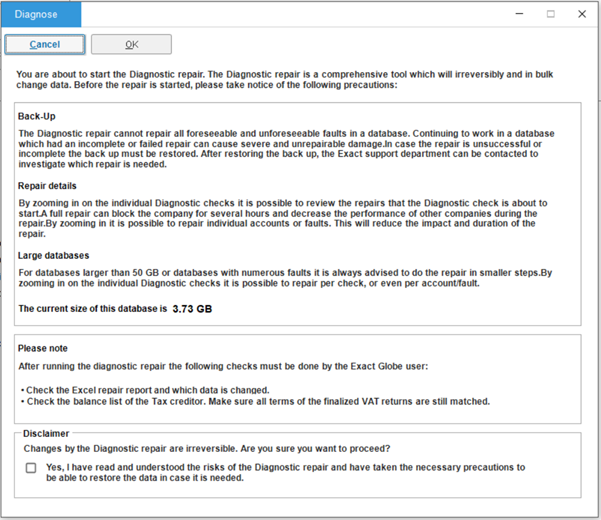
Task: Click the 'Yes, I have read' checkbox label
Action: tap(285, 472)
